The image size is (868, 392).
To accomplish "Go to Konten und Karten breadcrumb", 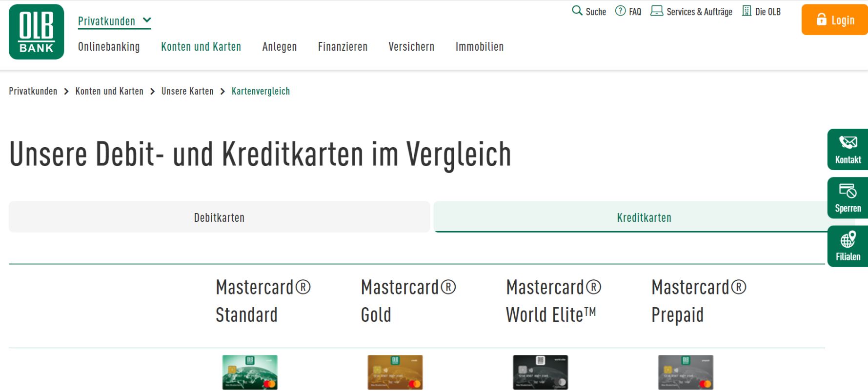I will point(109,91).
